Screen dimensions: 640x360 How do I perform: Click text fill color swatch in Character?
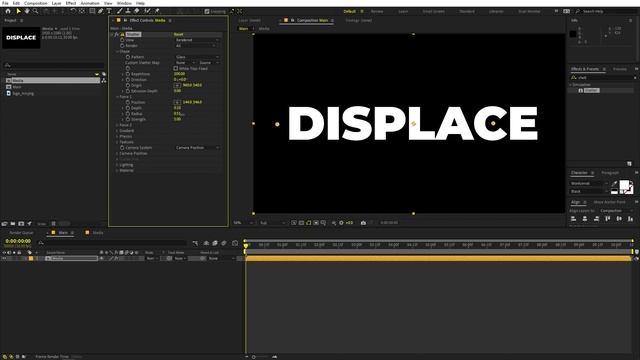624,185
